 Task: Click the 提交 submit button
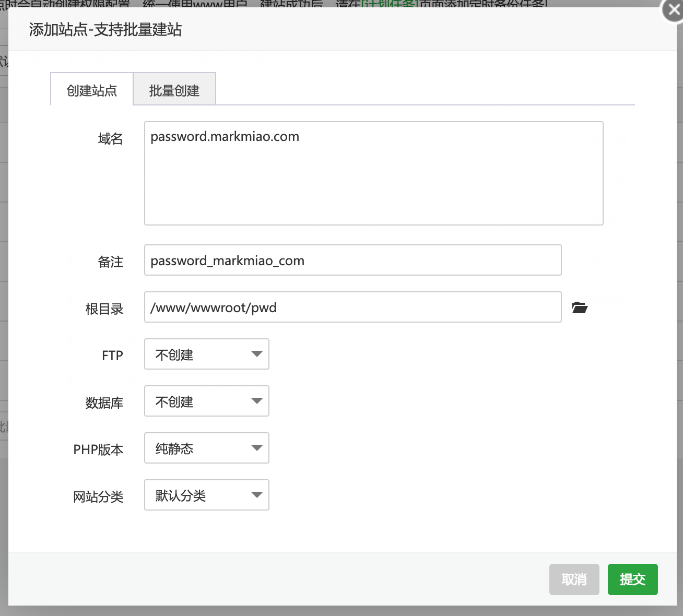pos(632,579)
